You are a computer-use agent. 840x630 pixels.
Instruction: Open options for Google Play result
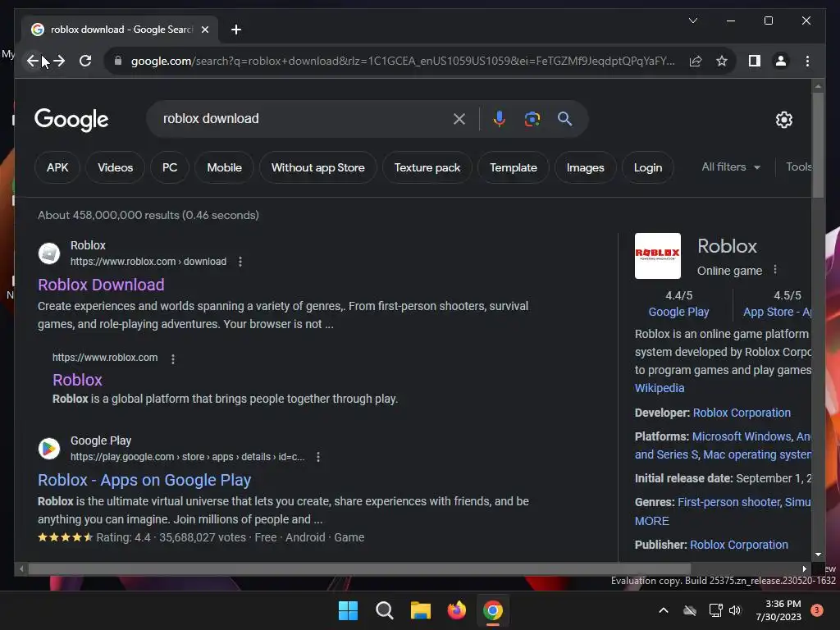pos(318,457)
